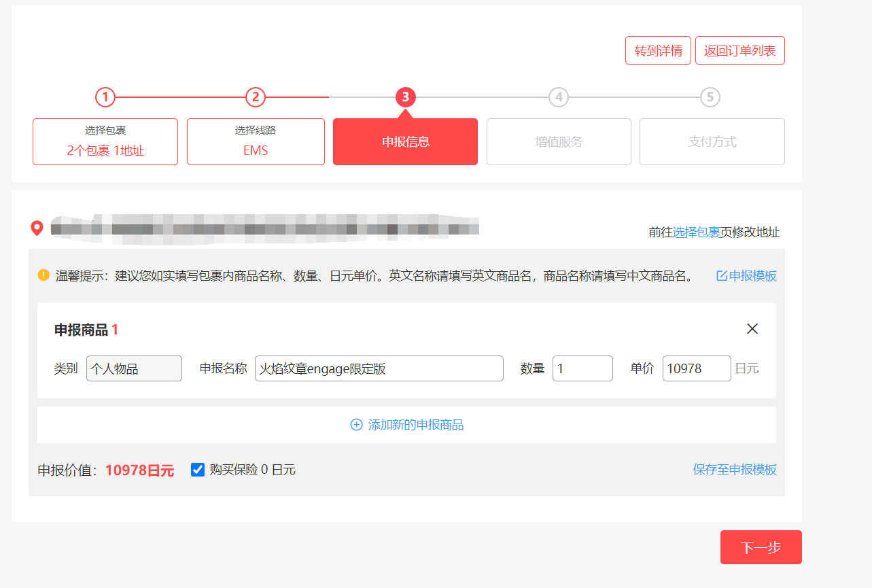Remove declared item 1 with X
This screenshot has width=872, height=588.
coord(752,329)
